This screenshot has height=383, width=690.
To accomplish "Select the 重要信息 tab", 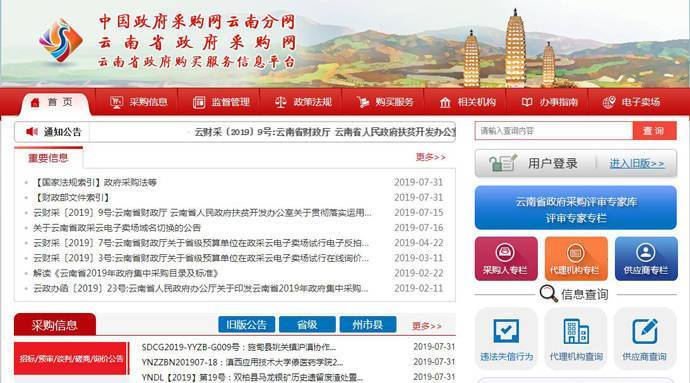I will pos(48,158).
